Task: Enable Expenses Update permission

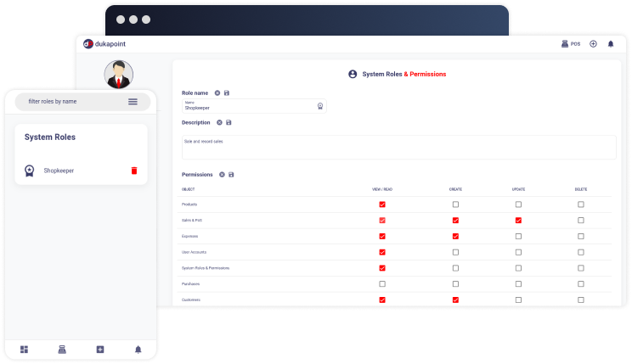Action: pos(518,237)
